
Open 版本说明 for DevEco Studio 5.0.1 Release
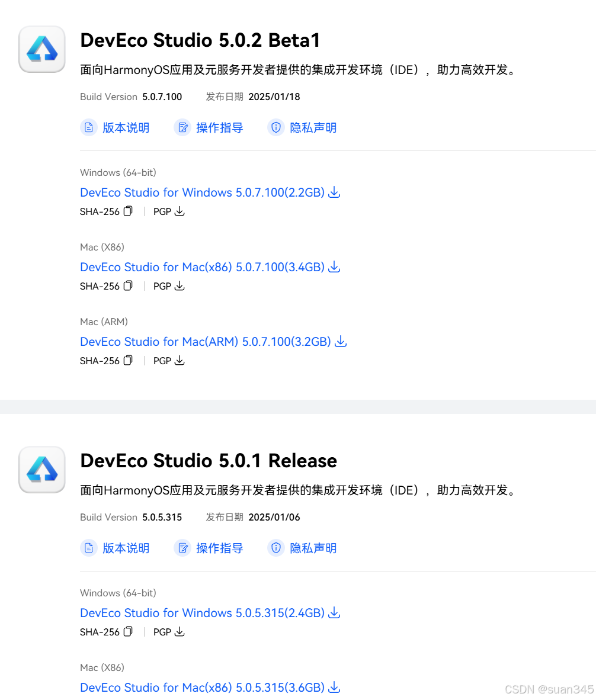tap(126, 548)
